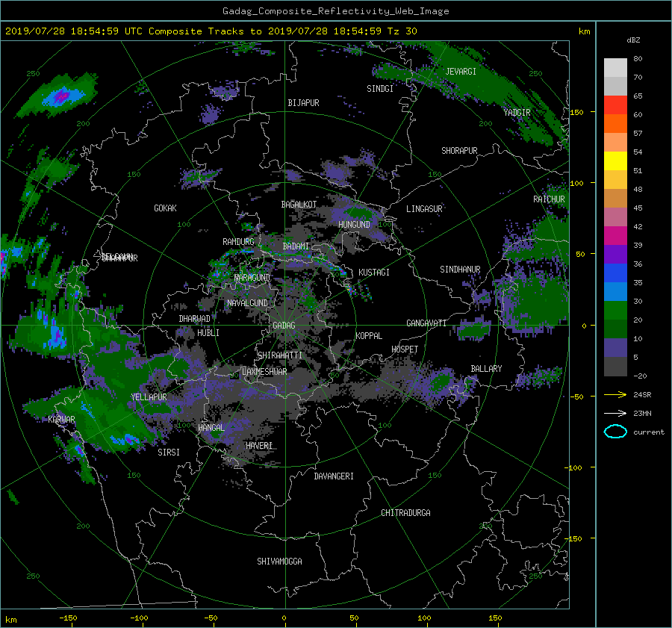Click the dBZ legend heading
This screenshot has height=628, width=672.
tap(633, 40)
